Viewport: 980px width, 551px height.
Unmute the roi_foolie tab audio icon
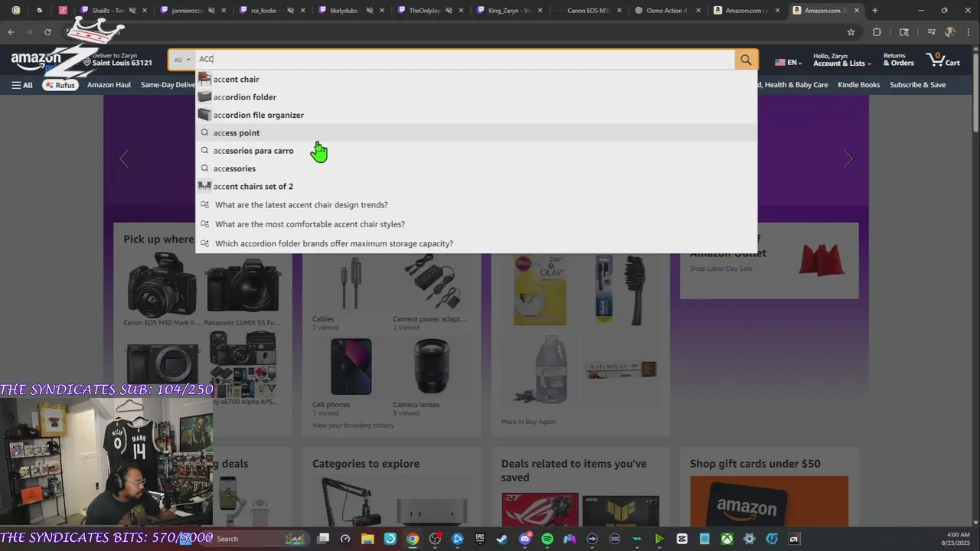click(289, 11)
